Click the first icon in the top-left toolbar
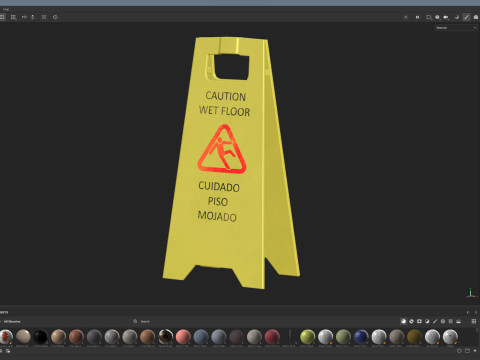This screenshot has width=480, height=360. (2, 17)
